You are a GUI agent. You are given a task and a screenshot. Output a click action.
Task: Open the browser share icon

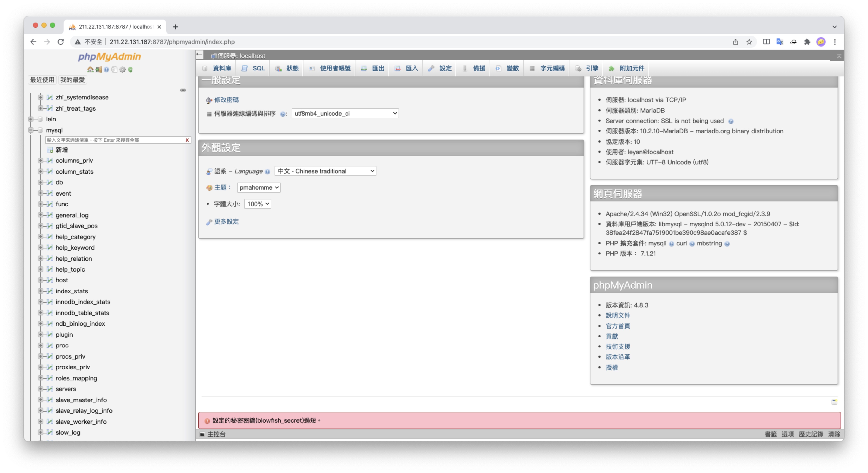click(735, 42)
